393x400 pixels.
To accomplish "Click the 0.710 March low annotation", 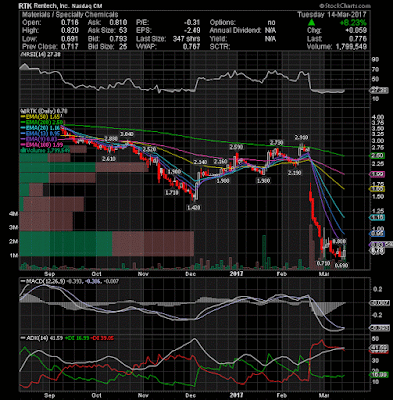I will 323,264.
